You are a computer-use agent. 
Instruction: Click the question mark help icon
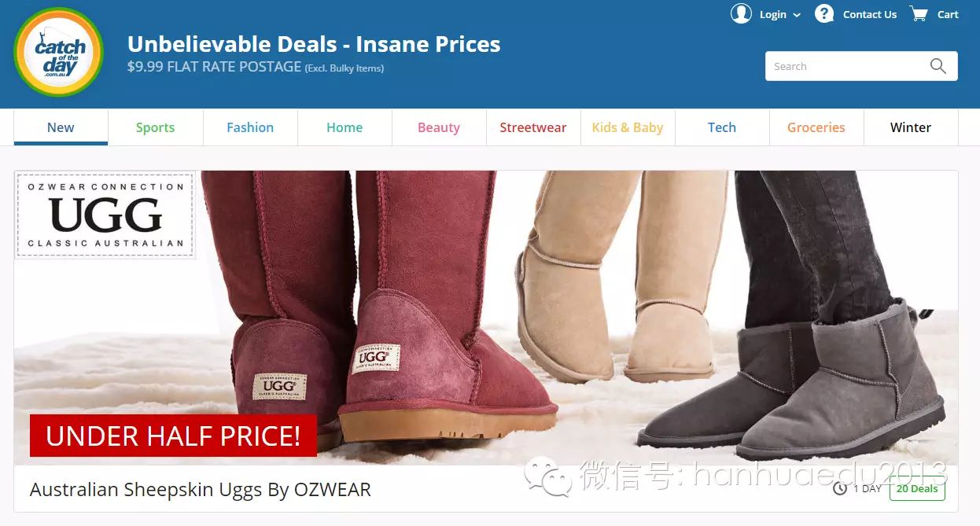tap(824, 14)
